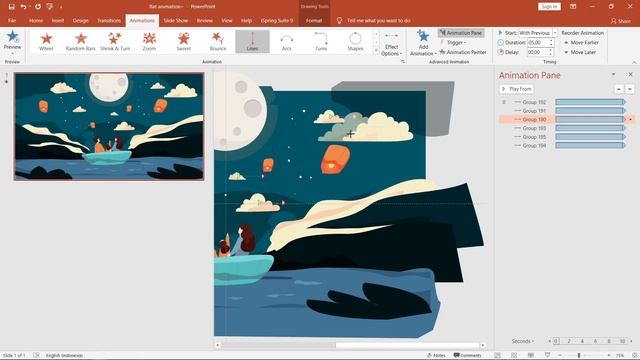Image resolution: width=640 pixels, height=360 pixels.
Task: Apply the Bounce animation effect
Action: (x=218, y=42)
